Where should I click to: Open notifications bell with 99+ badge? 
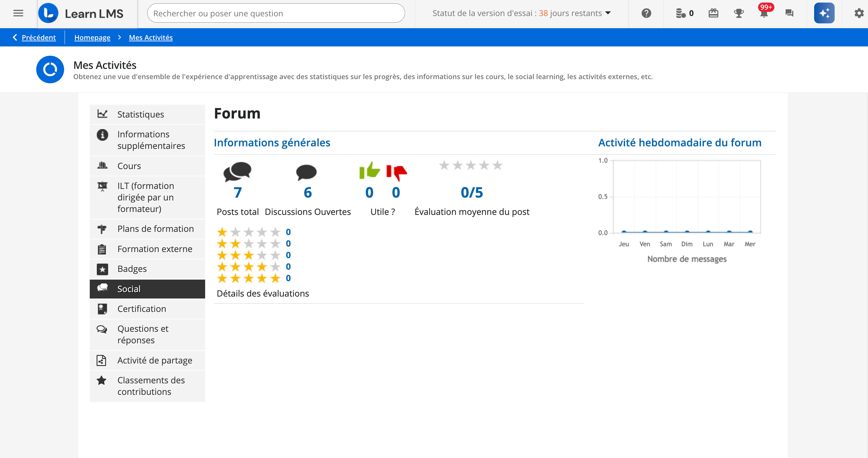[764, 13]
